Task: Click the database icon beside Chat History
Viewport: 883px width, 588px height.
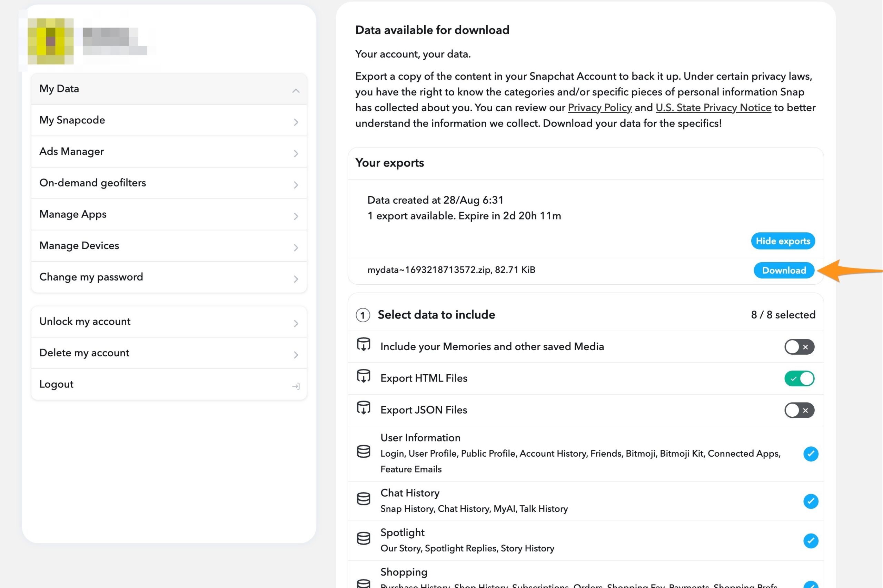Action: tap(363, 499)
